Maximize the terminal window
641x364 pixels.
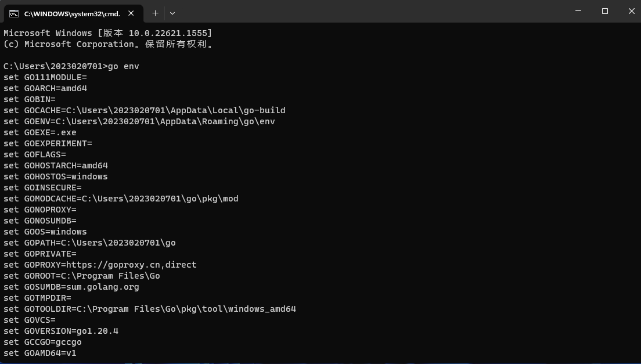[x=605, y=11]
